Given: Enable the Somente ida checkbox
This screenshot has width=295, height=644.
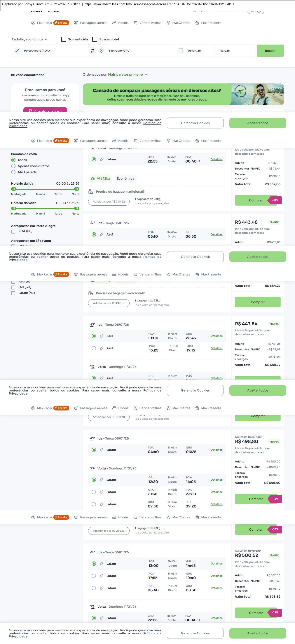Looking at the screenshot, I should click(x=64, y=40).
